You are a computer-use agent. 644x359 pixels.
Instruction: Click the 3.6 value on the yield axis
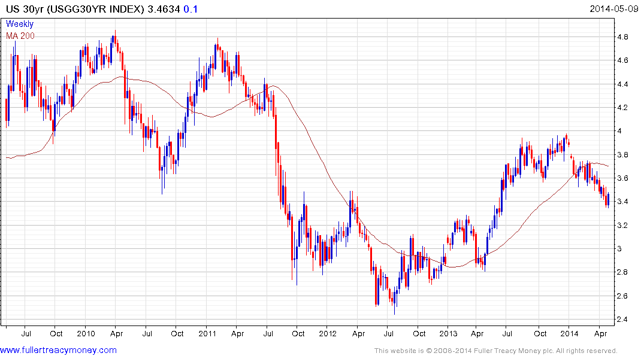tap(622, 178)
